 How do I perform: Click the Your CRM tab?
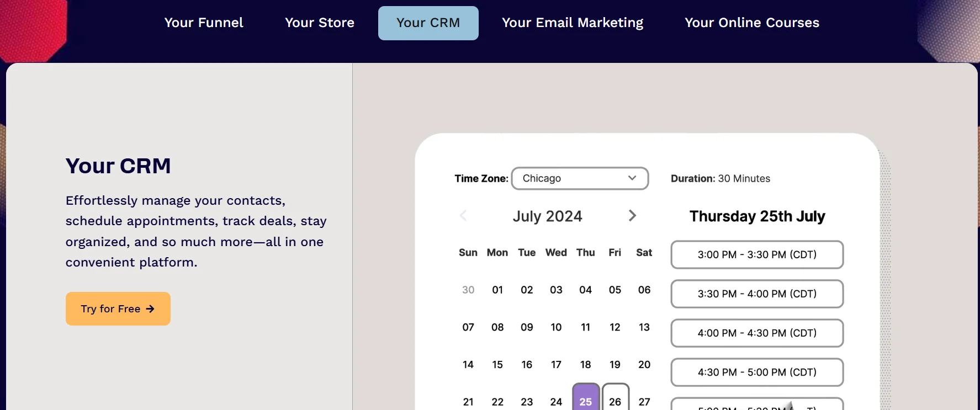428,23
